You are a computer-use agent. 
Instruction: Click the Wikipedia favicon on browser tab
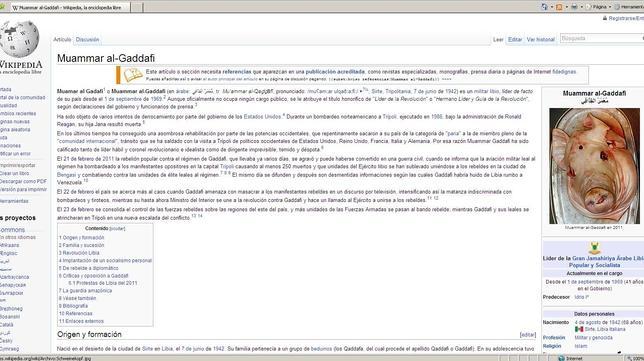[x=15, y=7]
